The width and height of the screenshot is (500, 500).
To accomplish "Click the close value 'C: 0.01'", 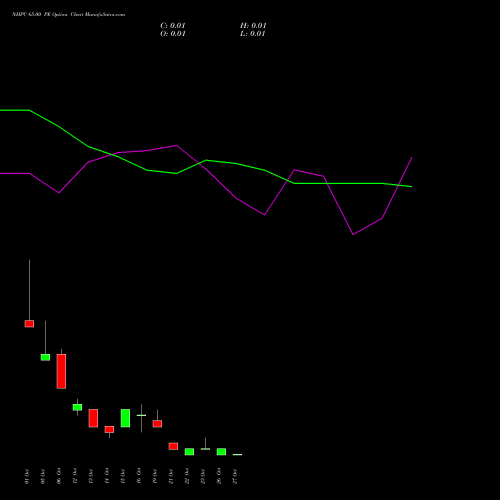I will [173, 26].
